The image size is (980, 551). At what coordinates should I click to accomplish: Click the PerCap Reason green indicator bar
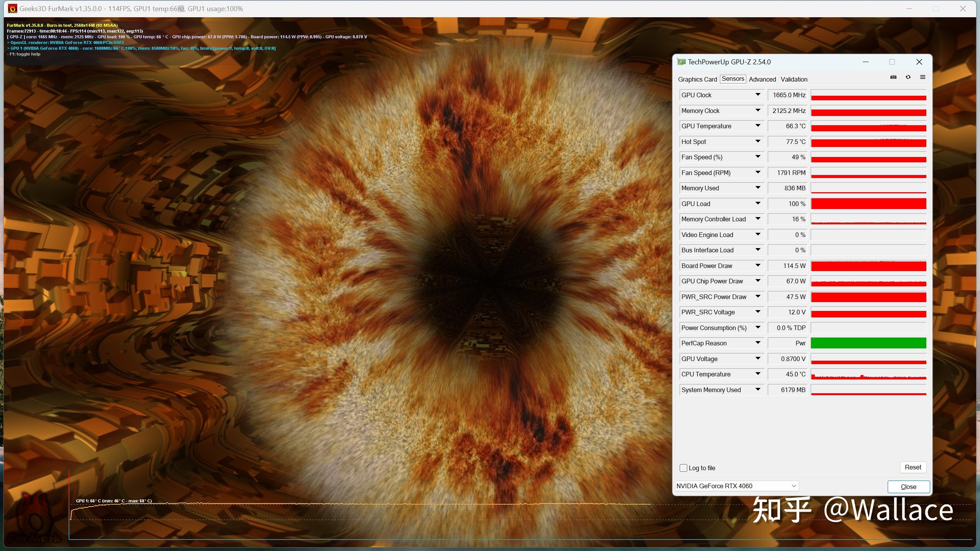868,343
